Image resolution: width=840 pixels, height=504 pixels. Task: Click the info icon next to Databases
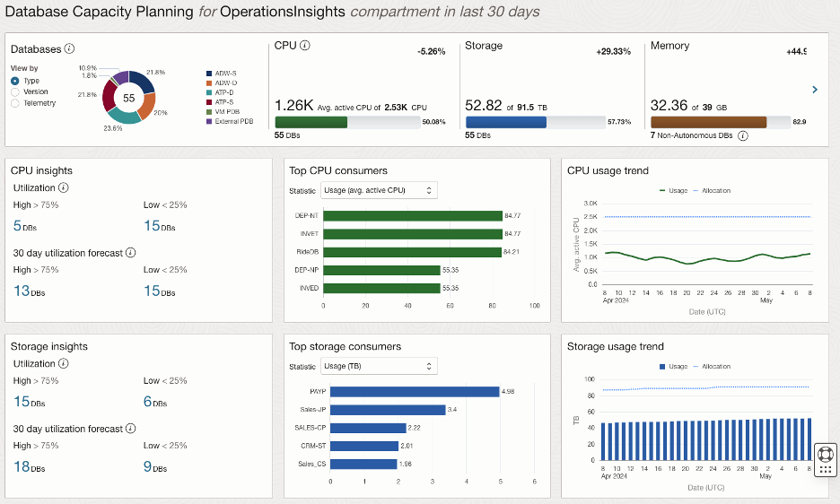[69, 48]
